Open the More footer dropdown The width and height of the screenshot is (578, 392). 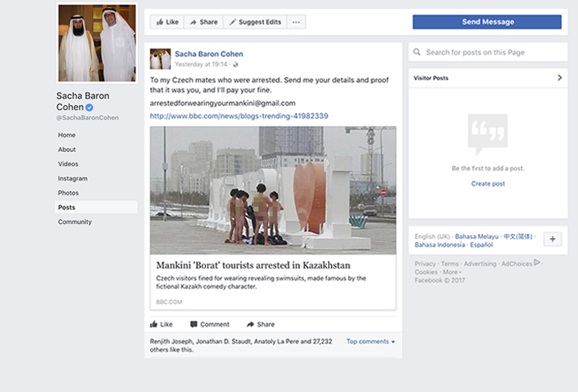pyautogui.click(x=452, y=272)
